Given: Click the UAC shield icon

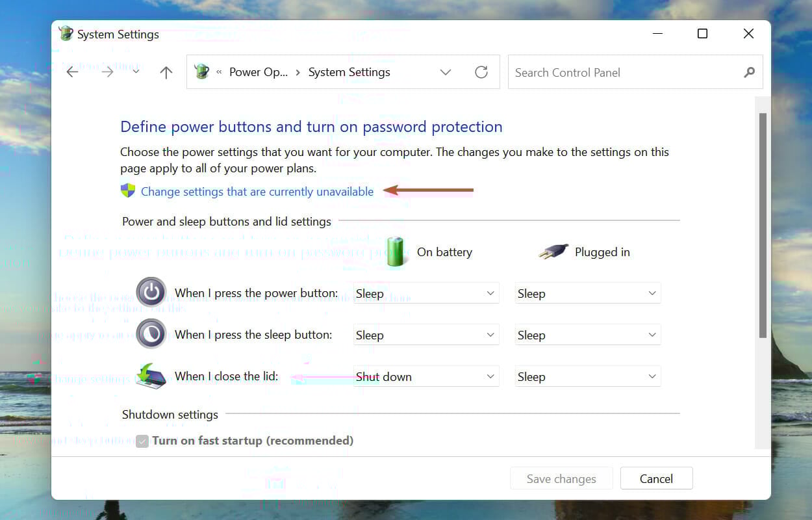Looking at the screenshot, I should pyautogui.click(x=128, y=190).
